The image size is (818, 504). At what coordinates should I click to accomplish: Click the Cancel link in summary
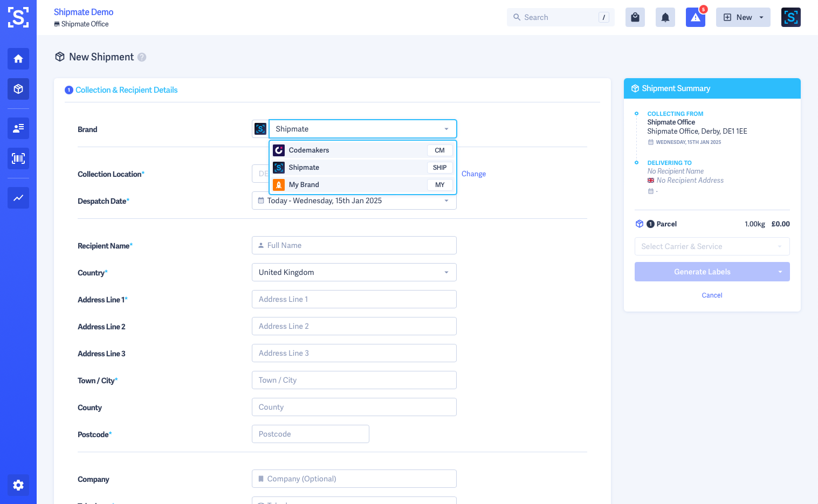click(712, 295)
